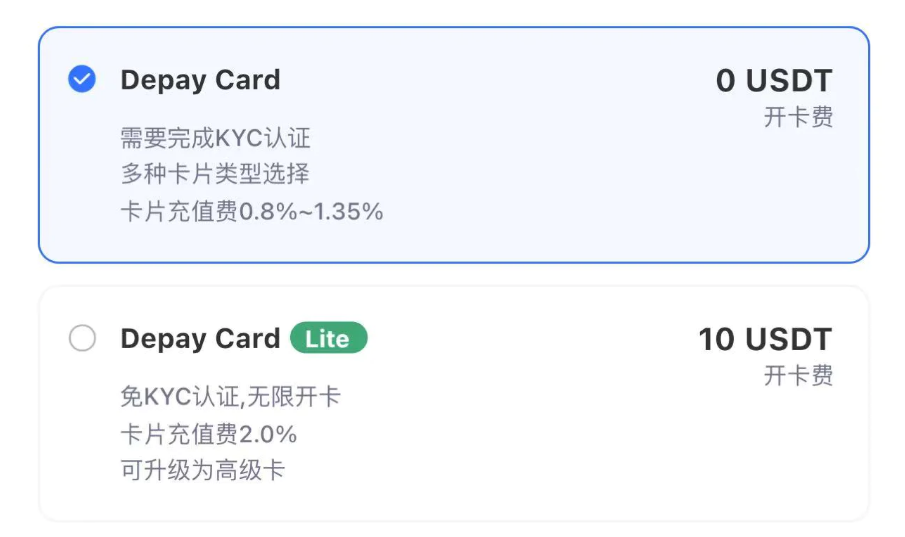Click 多种卡片类型选择 description line
The width and height of the screenshot is (905, 537).
(x=215, y=174)
